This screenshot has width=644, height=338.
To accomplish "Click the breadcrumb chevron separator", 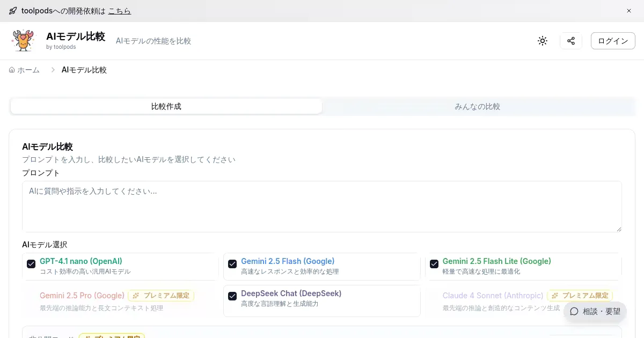I will 53,70.
